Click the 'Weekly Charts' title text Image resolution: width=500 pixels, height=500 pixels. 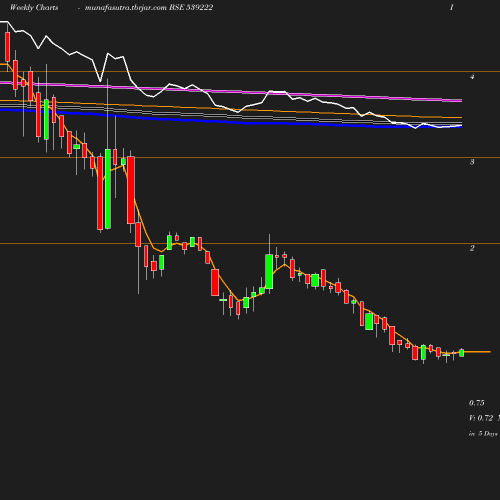tap(34, 8)
